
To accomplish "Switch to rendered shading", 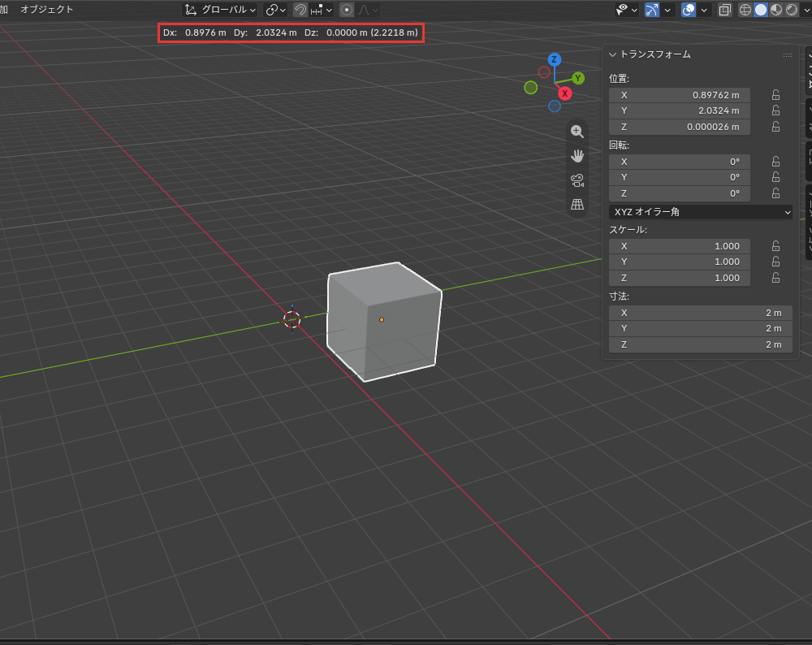I will [792, 10].
